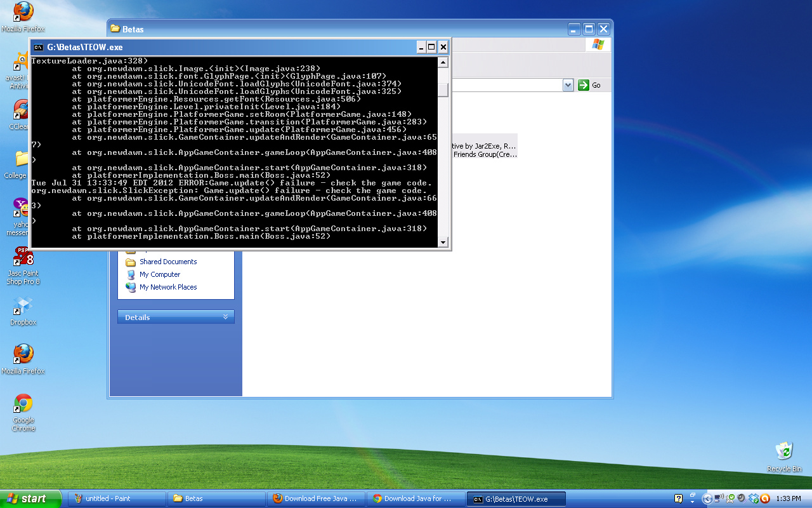
Task: Minimize the TEOW.exe console window
Action: click(x=421, y=47)
